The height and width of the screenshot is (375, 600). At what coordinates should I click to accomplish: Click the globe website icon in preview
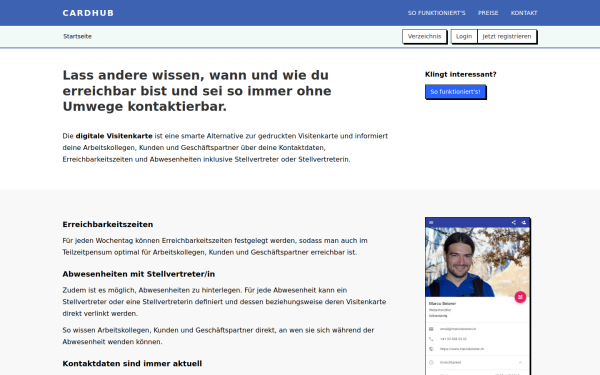431,349
